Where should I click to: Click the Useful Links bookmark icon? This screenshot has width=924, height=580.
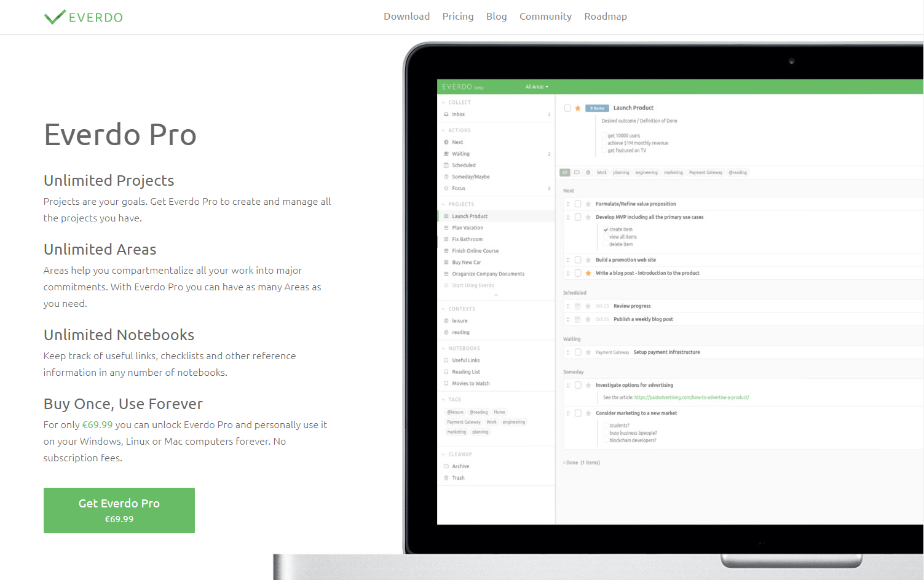coord(446,360)
